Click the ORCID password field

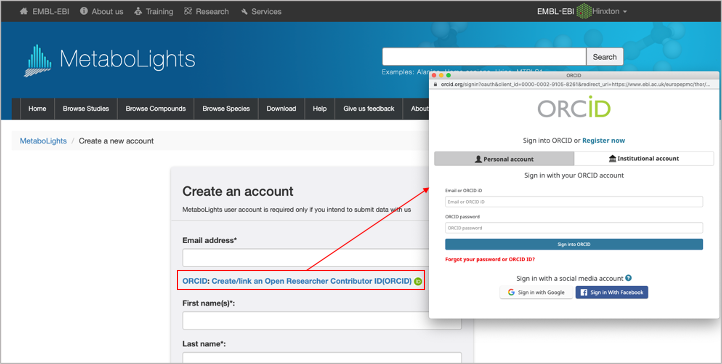click(574, 228)
